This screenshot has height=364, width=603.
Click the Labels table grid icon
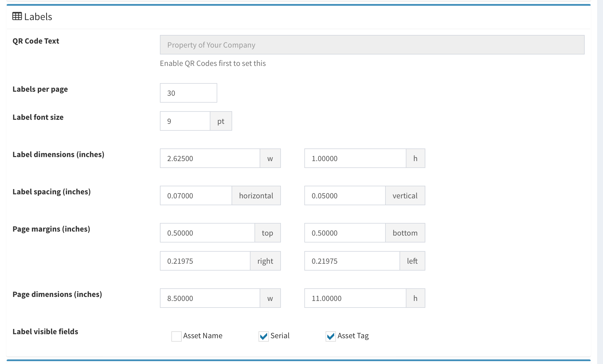pos(17,16)
